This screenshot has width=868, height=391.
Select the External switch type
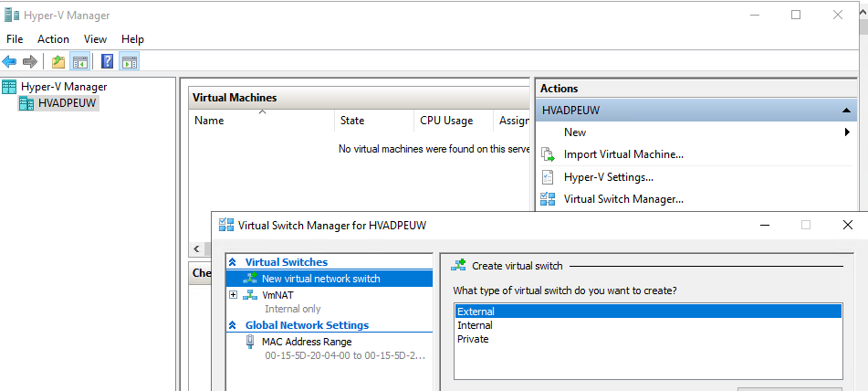(x=648, y=312)
